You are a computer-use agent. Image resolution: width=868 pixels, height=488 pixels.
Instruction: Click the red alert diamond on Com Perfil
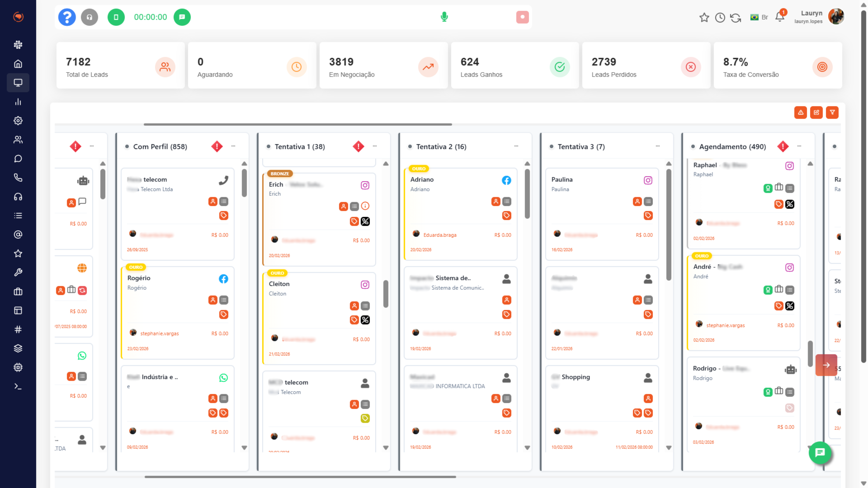pos(217,146)
